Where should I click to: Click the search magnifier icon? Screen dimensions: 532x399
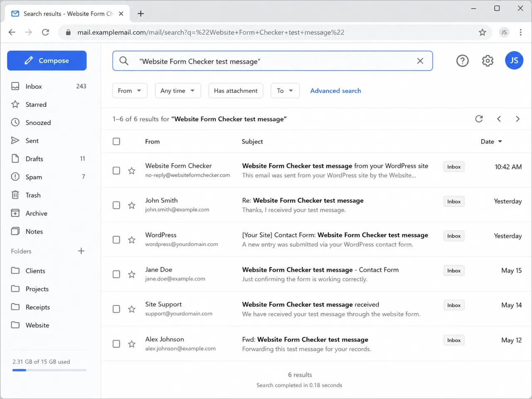coord(124,61)
